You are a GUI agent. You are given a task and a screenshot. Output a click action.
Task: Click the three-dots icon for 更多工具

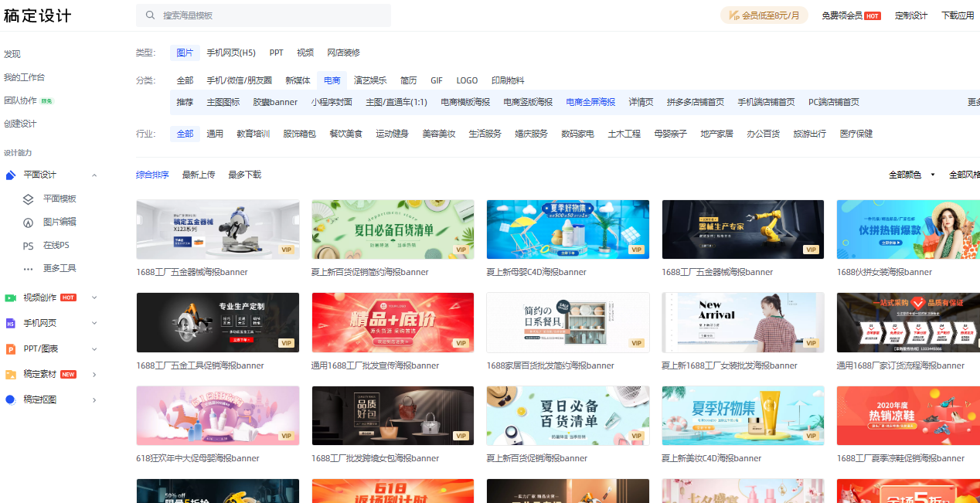click(x=29, y=269)
